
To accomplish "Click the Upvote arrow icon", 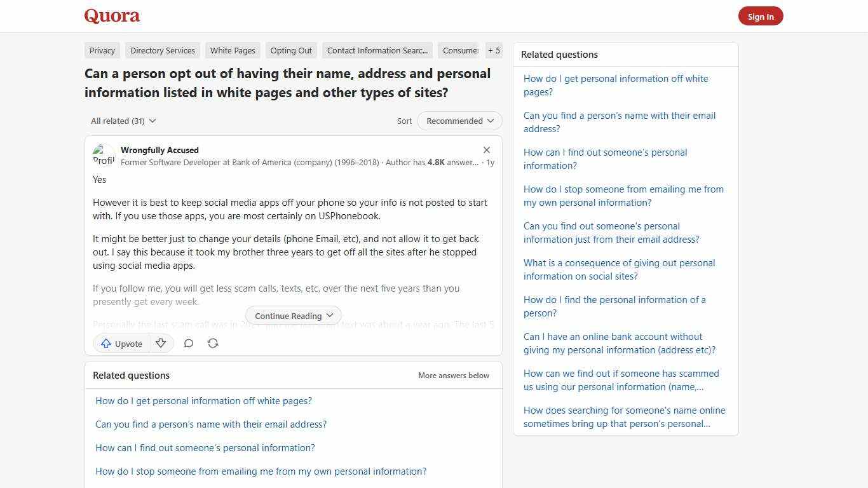I will tap(107, 343).
